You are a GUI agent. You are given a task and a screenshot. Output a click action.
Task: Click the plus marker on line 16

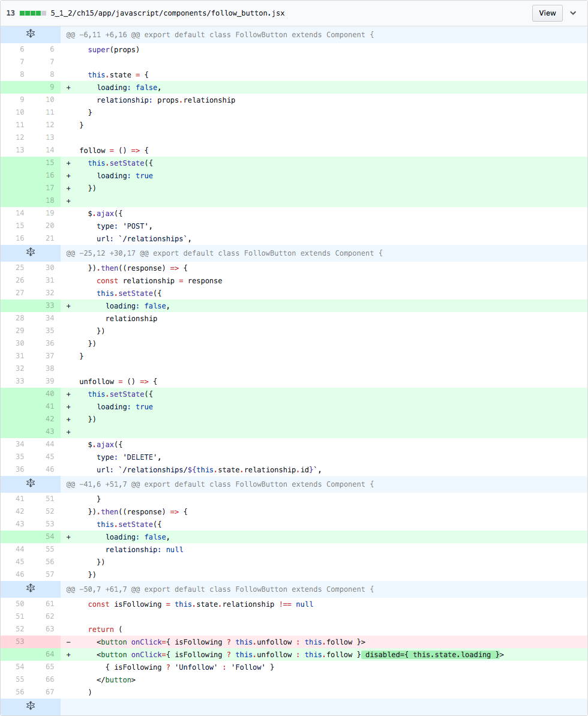click(x=68, y=175)
